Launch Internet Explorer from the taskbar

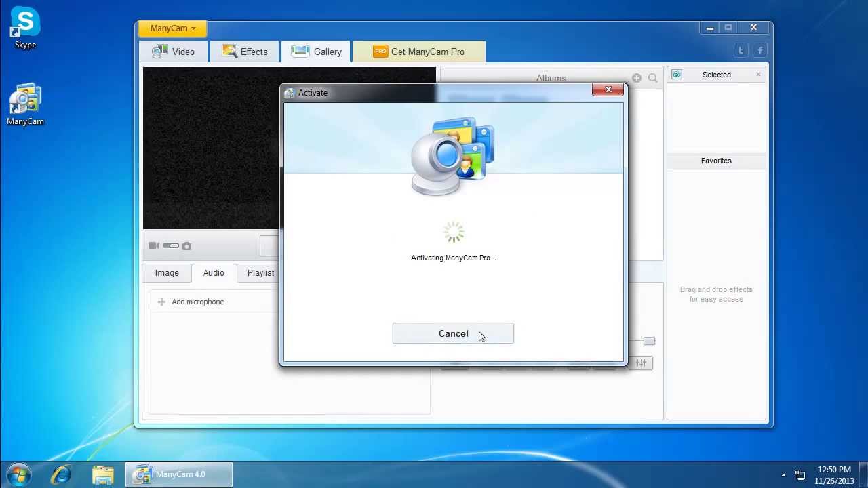(61, 474)
